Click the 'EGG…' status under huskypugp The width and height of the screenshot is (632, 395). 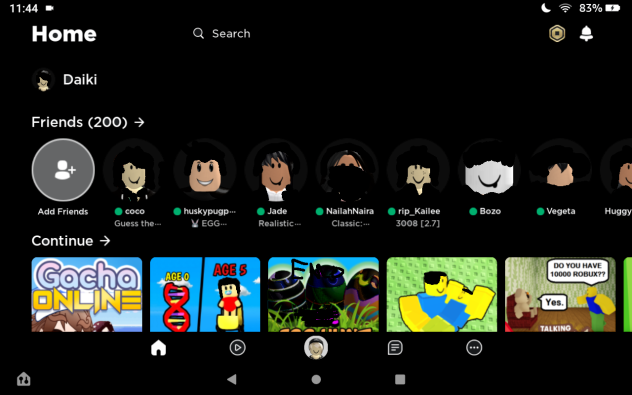pyautogui.click(x=209, y=223)
